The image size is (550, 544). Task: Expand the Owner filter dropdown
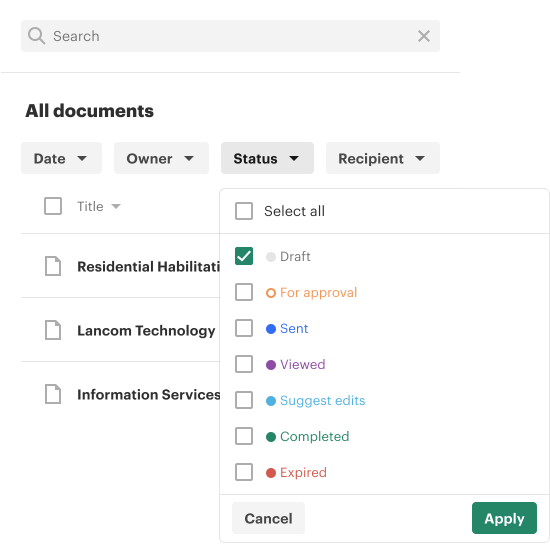click(x=161, y=158)
